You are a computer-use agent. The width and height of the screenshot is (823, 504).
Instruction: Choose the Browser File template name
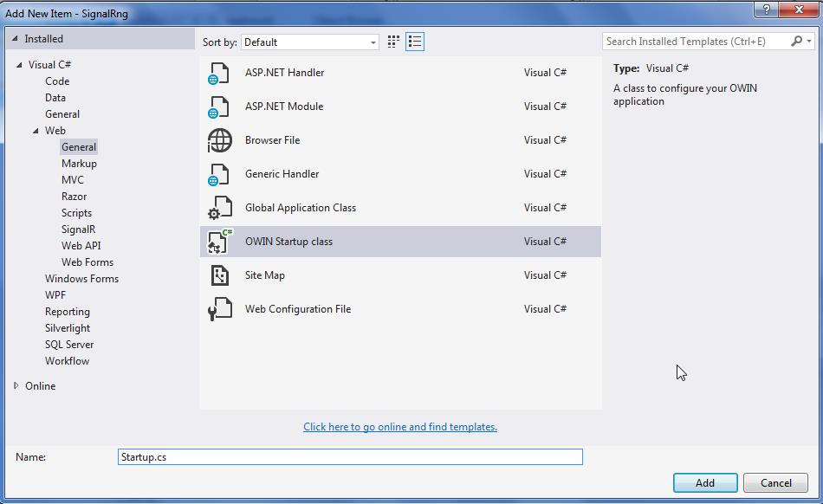[x=272, y=140]
